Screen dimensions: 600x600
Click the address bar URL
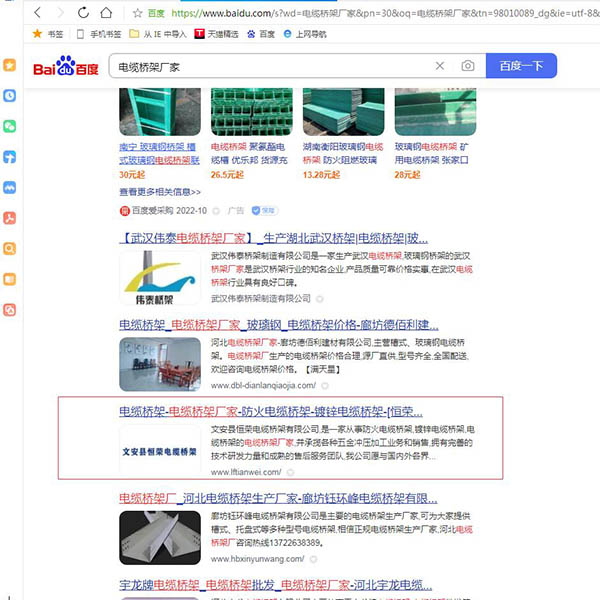385,13
